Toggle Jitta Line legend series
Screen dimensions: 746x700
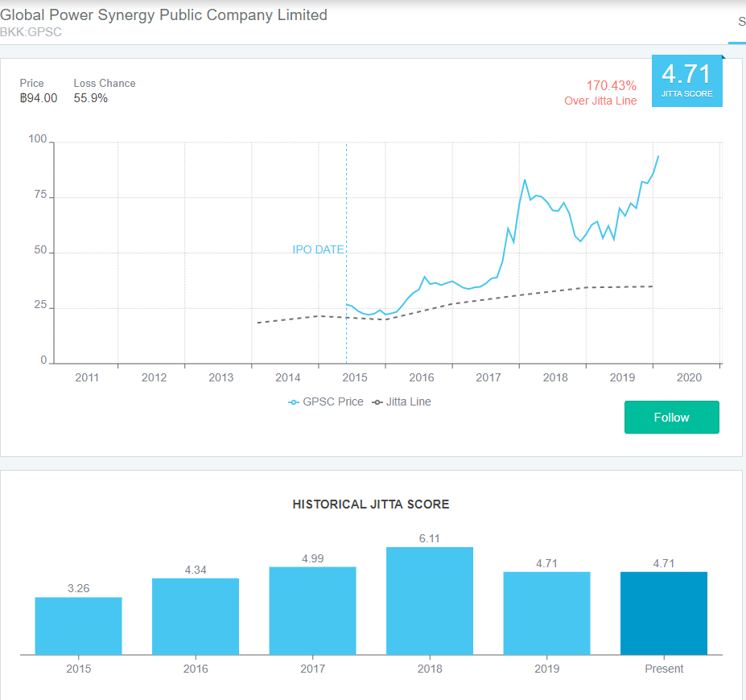click(402, 401)
